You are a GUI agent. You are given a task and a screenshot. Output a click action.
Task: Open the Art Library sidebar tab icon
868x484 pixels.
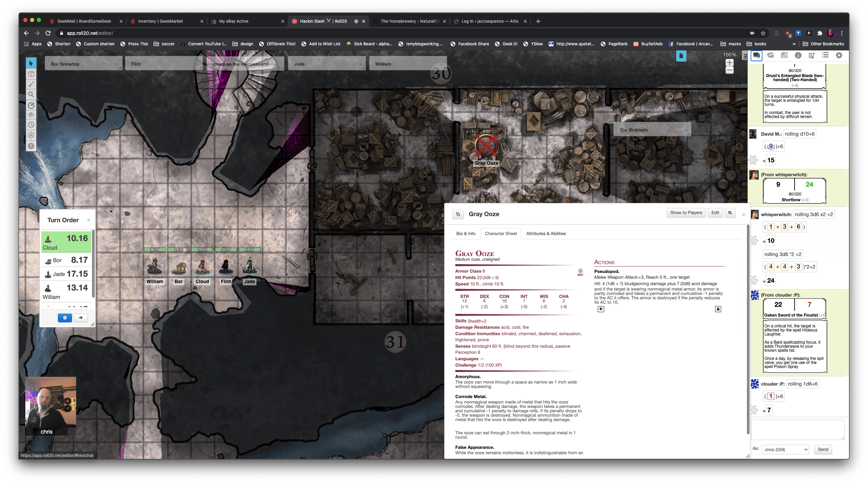coord(771,55)
